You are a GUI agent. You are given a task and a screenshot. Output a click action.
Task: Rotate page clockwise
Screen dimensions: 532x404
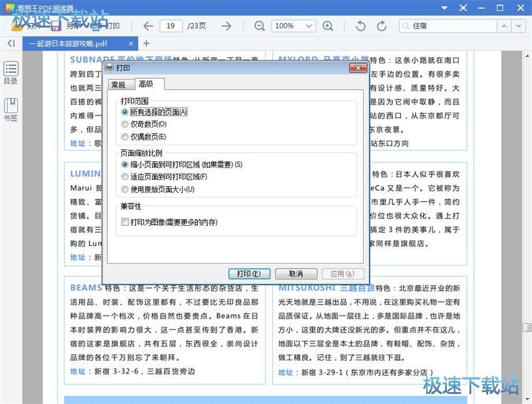tap(382, 26)
